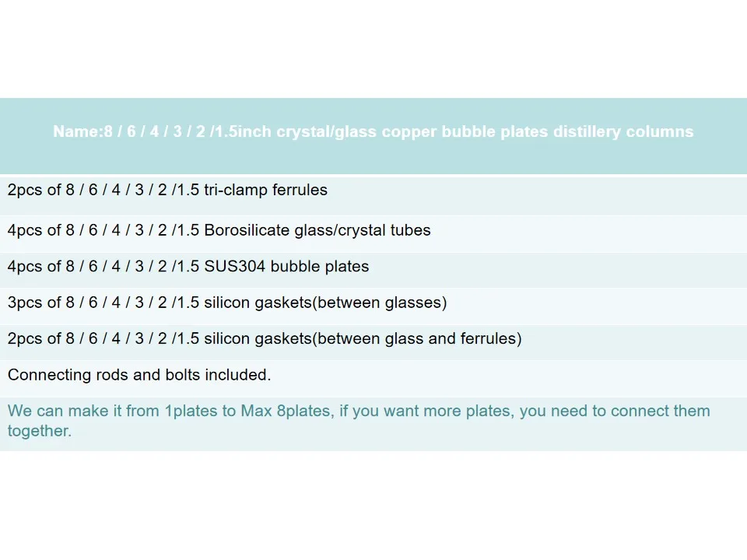Click the Borosilicate glass/crystal tubes row
Image resolution: width=747 pixels, height=560 pixels.
[x=219, y=230]
